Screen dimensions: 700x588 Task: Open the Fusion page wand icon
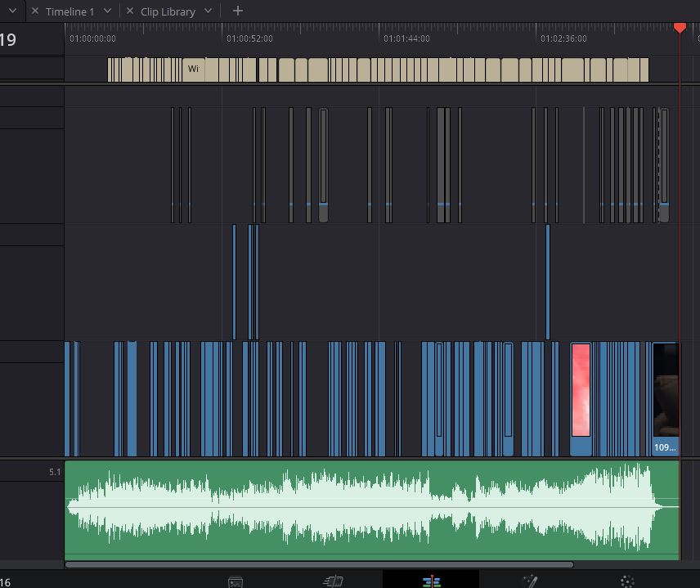tap(530, 581)
